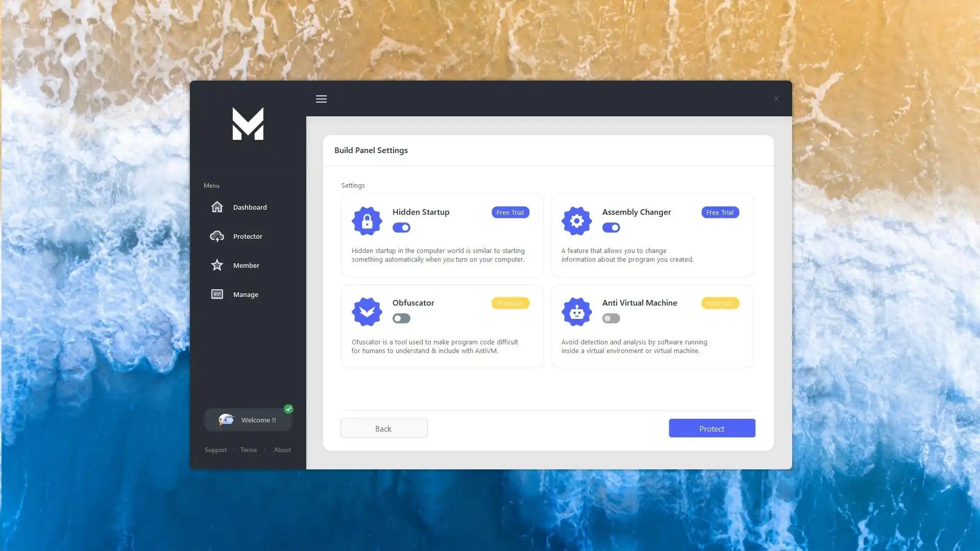980x551 pixels.
Task: Select the Member menu item
Action: [246, 265]
